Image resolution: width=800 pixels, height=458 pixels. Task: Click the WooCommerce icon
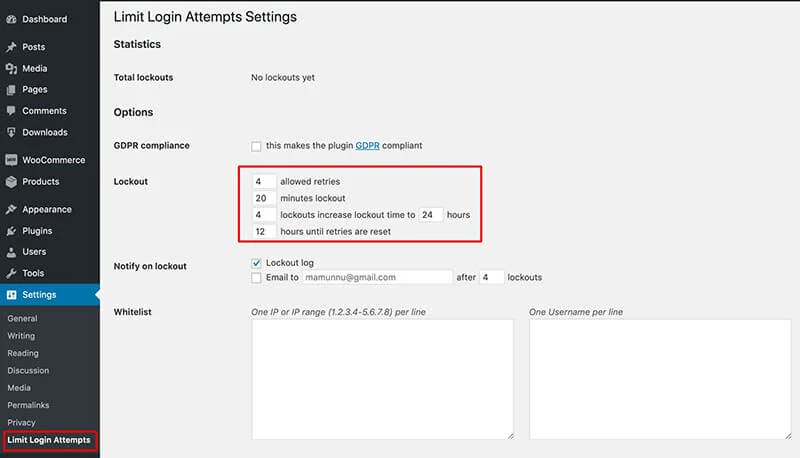click(11, 160)
